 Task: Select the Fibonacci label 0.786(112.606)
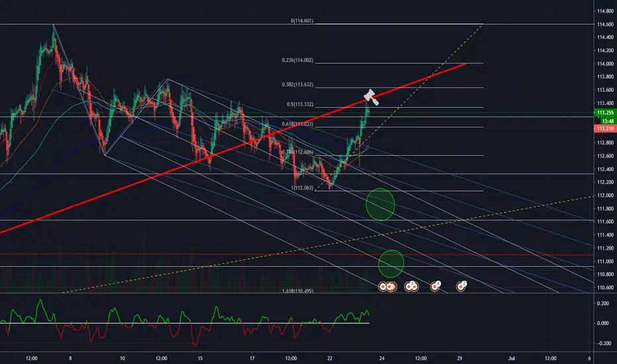tap(297, 152)
